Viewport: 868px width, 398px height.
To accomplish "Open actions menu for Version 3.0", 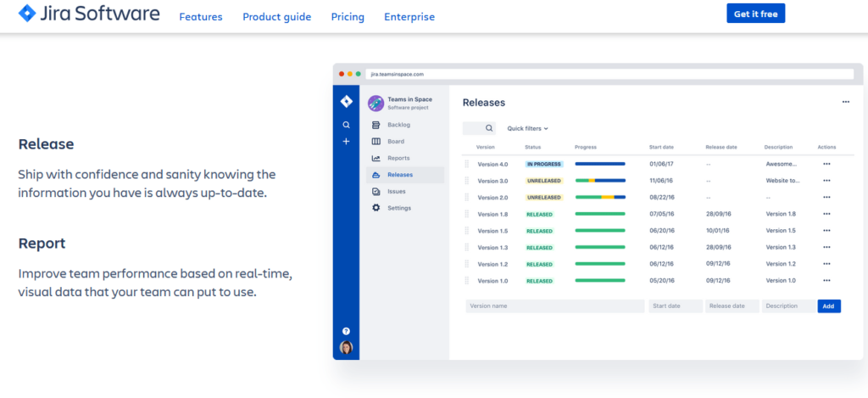I will [826, 181].
